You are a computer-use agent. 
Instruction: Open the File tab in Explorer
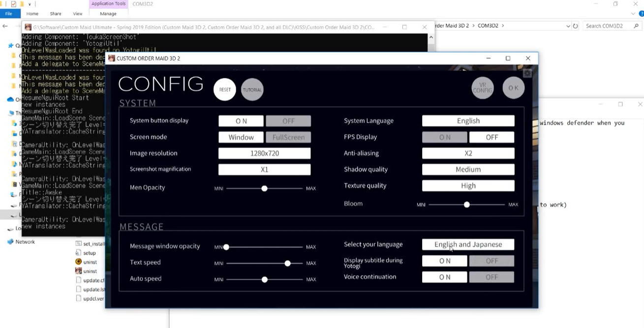(x=8, y=14)
